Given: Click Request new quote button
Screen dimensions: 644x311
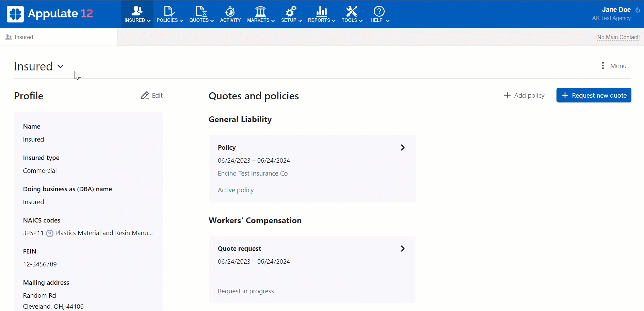Looking at the screenshot, I should pyautogui.click(x=594, y=95).
